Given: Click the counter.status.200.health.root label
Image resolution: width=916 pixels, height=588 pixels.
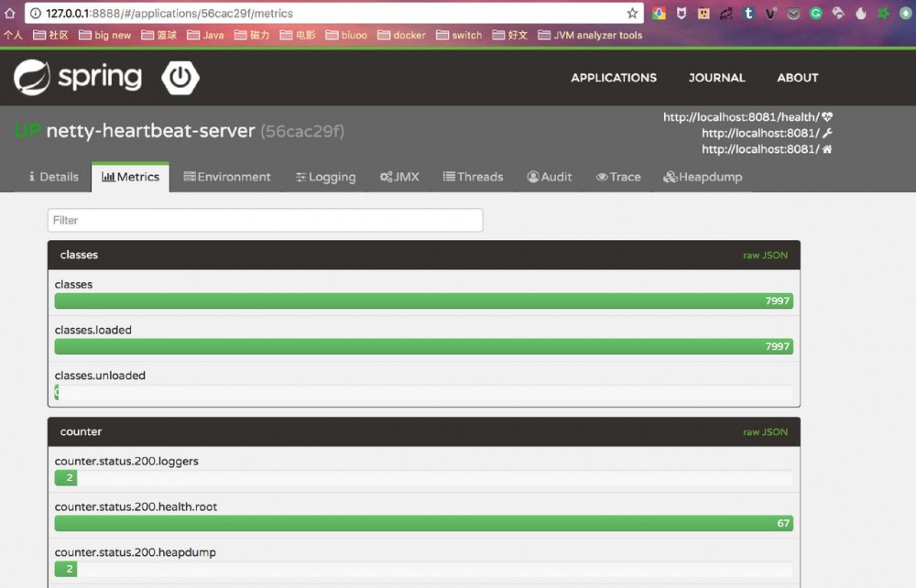Looking at the screenshot, I should click(136, 506).
